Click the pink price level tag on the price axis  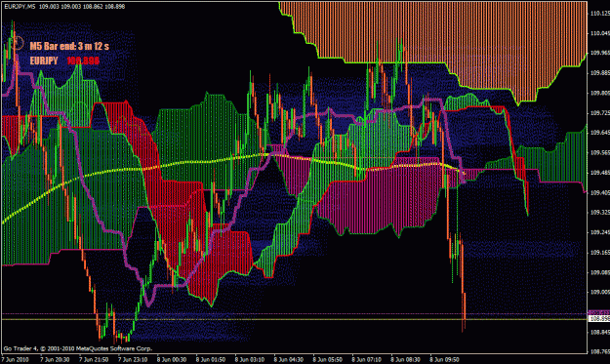pos(599,312)
